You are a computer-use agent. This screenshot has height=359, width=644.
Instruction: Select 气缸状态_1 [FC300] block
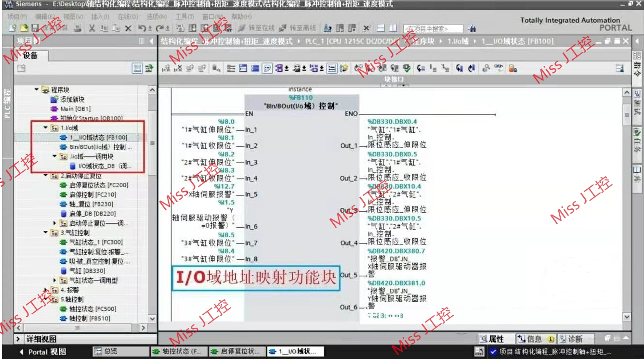[x=91, y=243]
